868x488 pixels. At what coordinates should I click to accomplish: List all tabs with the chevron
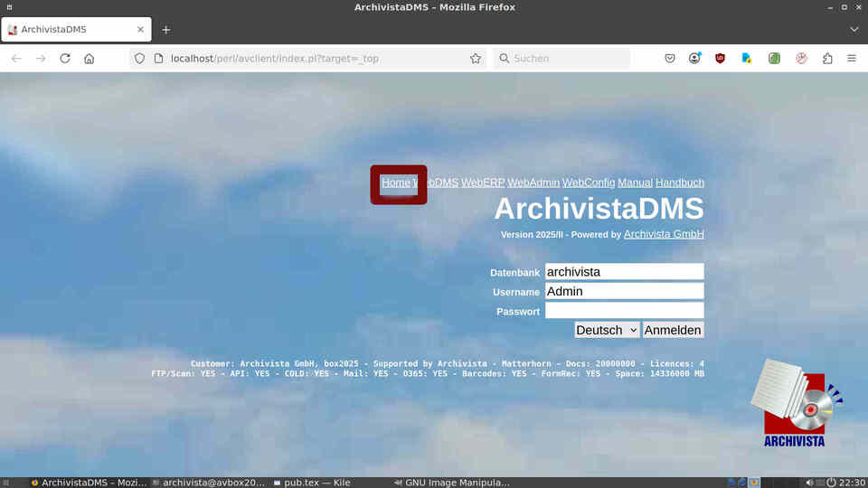854,29
